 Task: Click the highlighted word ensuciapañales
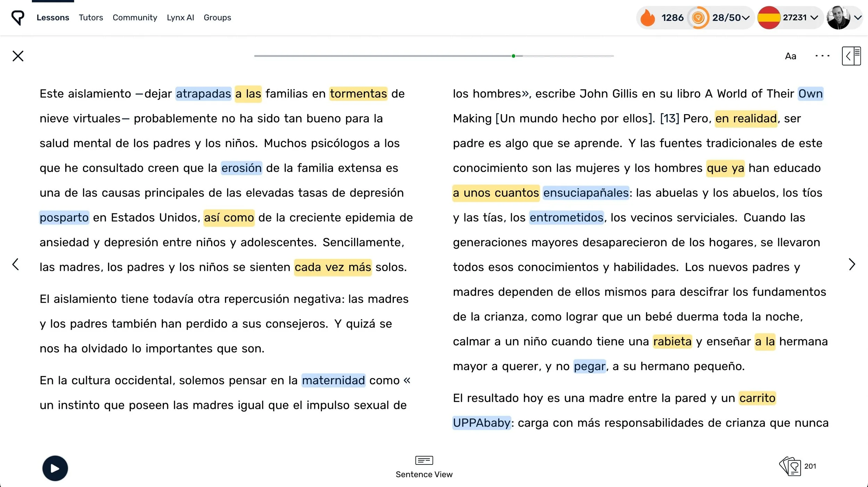coord(586,193)
